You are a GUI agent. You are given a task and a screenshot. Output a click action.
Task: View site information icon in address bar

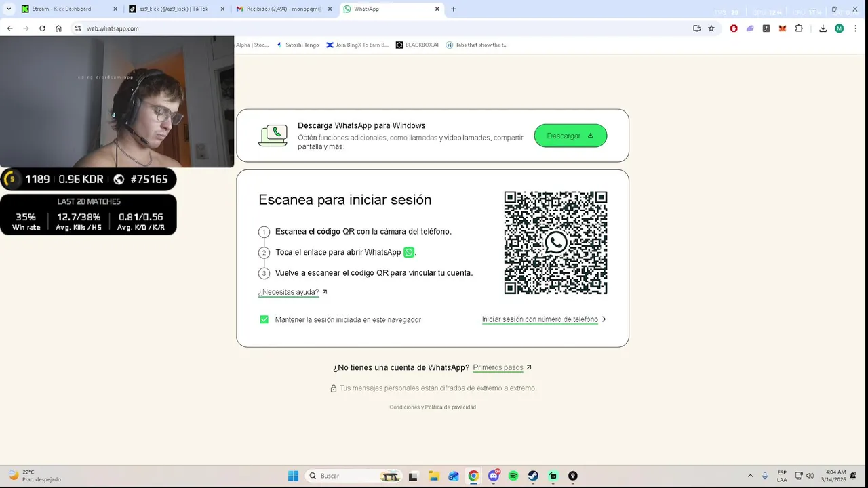[x=77, y=28]
